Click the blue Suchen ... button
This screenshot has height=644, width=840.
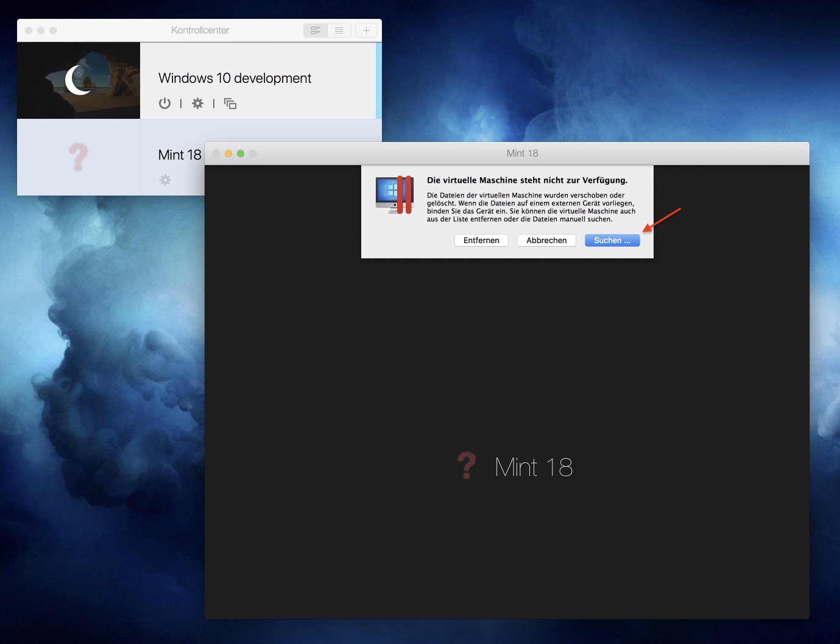(x=612, y=241)
